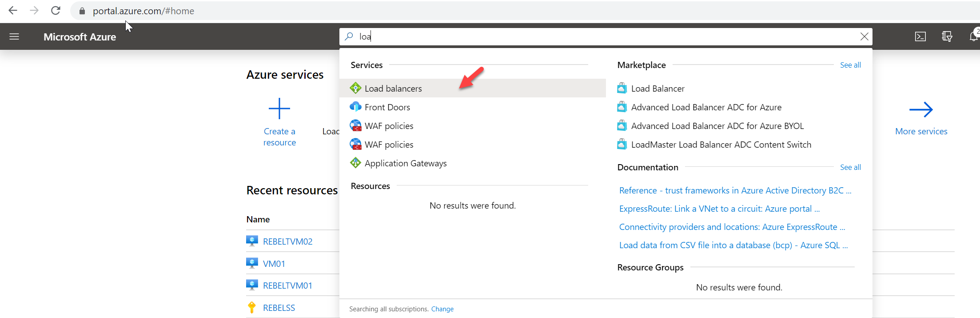Open Cloud Shell from the top bar
Image resolution: width=980 pixels, height=318 pixels.
tap(920, 36)
